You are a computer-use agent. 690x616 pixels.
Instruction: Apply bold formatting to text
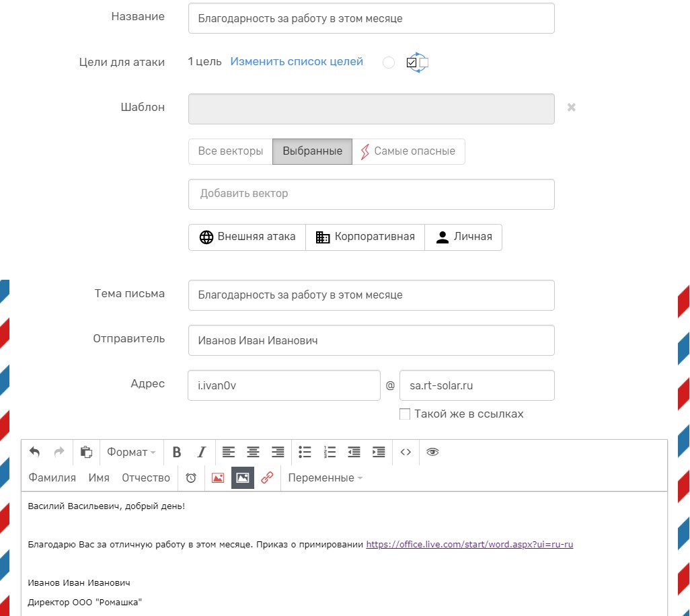[x=177, y=453]
